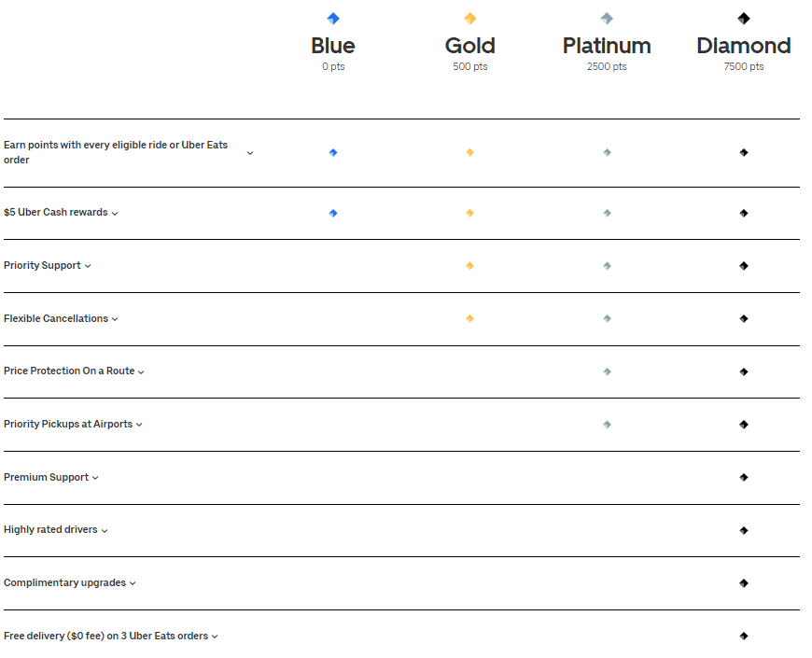
Task: Expand chevron next to $5 Uber Cash rewards
Action: pyautogui.click(x=115, y=214)
